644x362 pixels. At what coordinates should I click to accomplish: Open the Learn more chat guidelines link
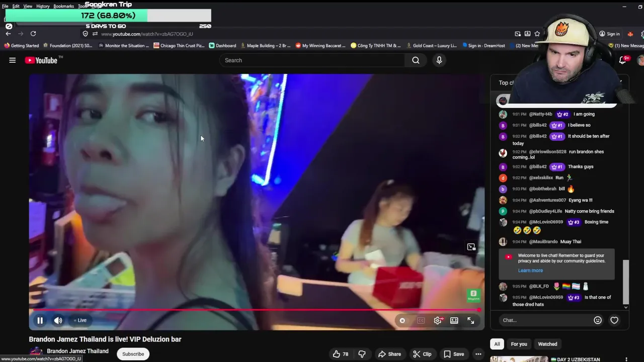pos(530,270)
